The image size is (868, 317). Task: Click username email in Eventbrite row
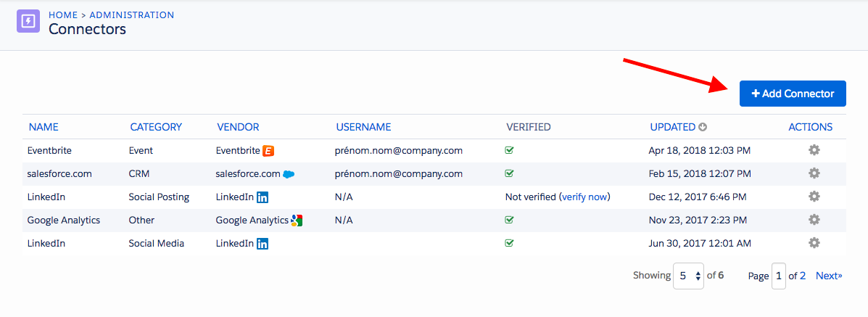coord(399,150)
